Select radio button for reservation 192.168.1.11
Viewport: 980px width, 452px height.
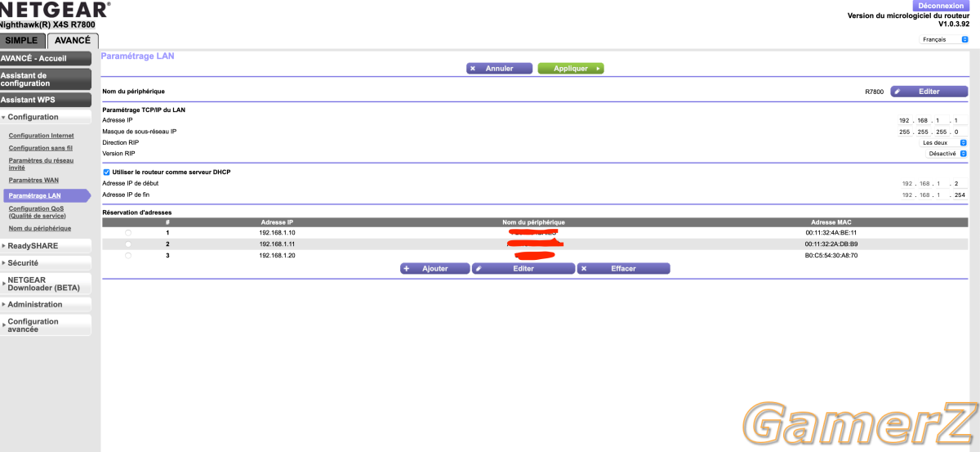click(x=128, y=244)
